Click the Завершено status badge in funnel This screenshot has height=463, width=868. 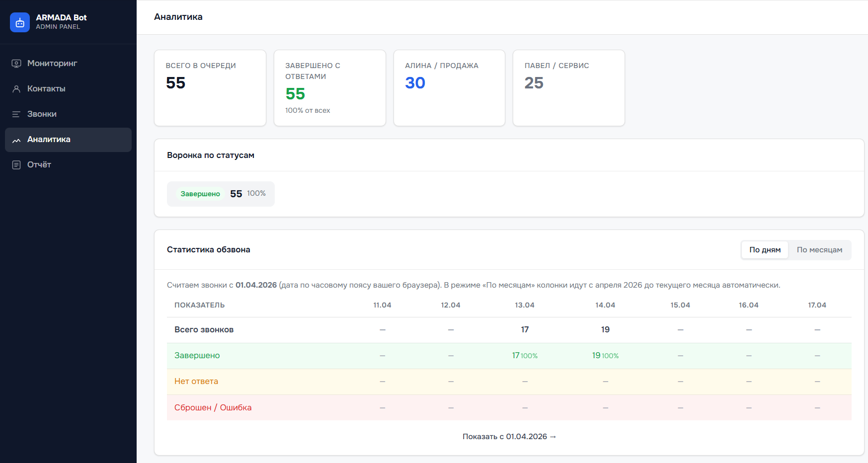[x=200, y=194]
